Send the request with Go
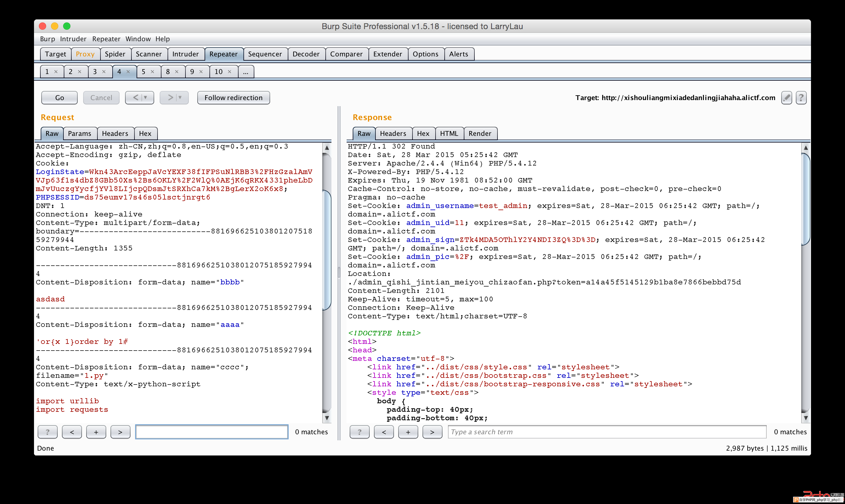This screenshot has height=504, width=845. pyautogui.click(x=59, y=98)
